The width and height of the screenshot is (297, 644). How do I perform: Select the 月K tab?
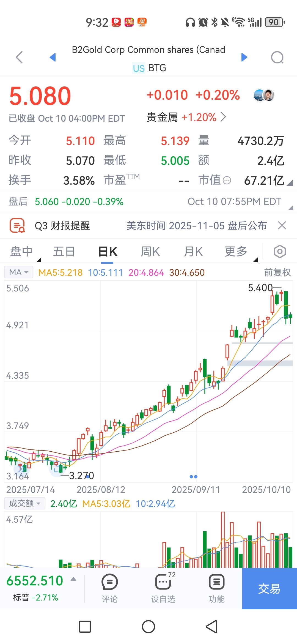point(193,252)
